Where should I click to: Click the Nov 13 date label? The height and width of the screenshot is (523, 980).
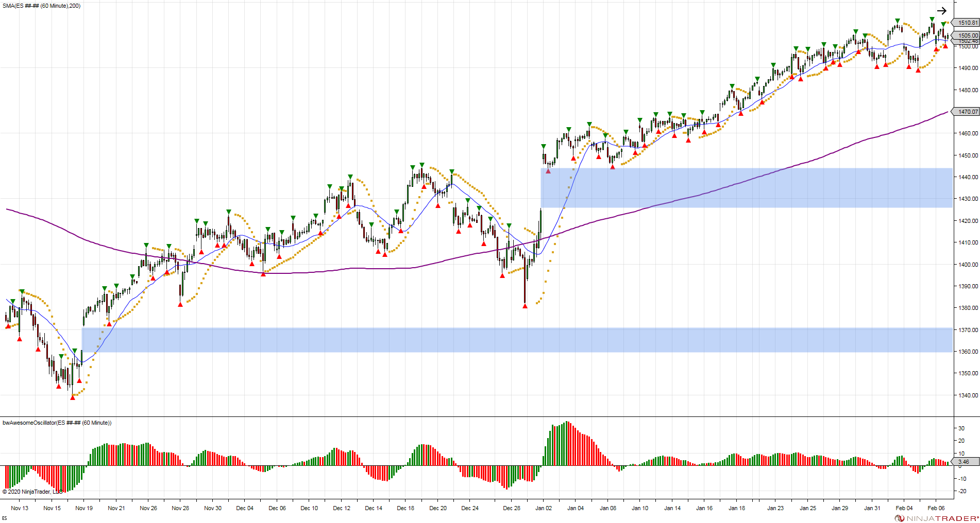click(20, 508)
